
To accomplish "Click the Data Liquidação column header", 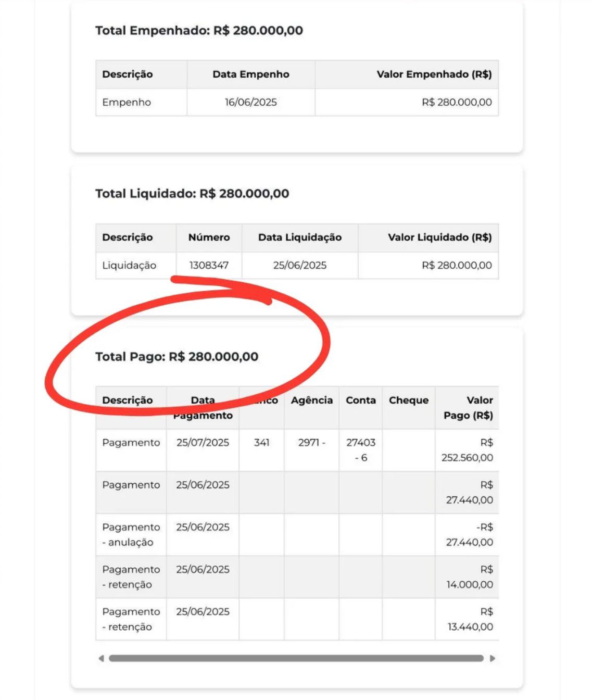I will click(300, 238).
